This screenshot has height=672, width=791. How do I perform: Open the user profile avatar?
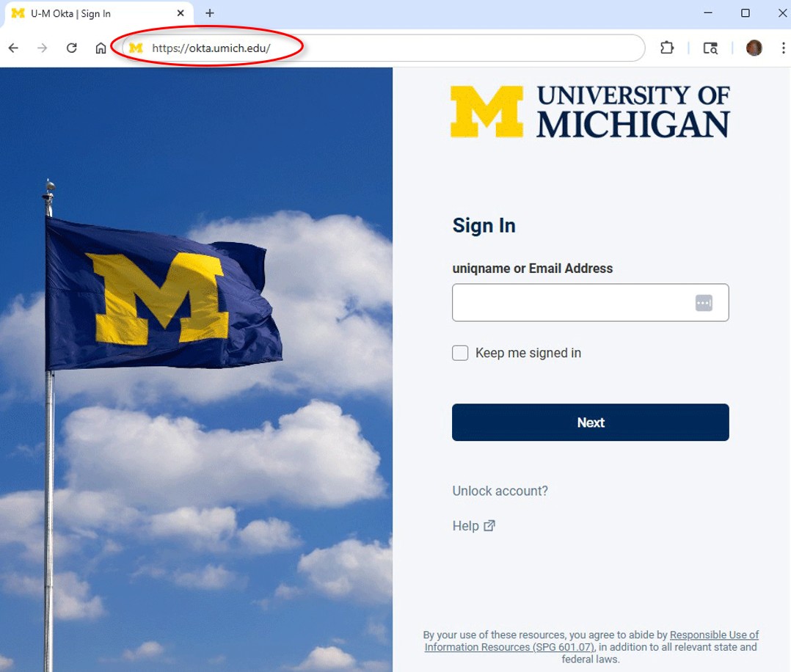tap(754, 48)
